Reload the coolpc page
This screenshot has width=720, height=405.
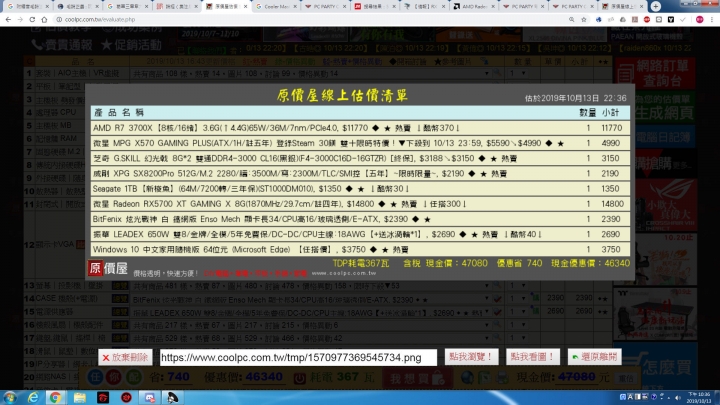tap(32, 20)
